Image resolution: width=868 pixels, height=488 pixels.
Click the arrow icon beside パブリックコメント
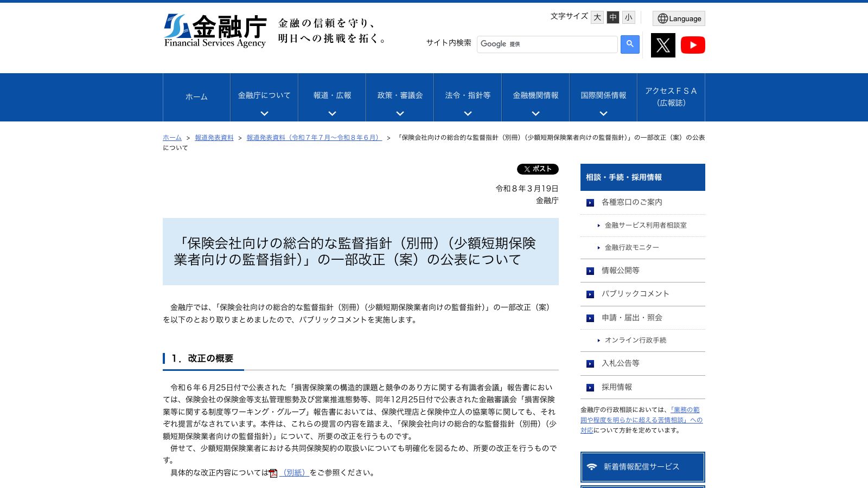coord(590,294)
